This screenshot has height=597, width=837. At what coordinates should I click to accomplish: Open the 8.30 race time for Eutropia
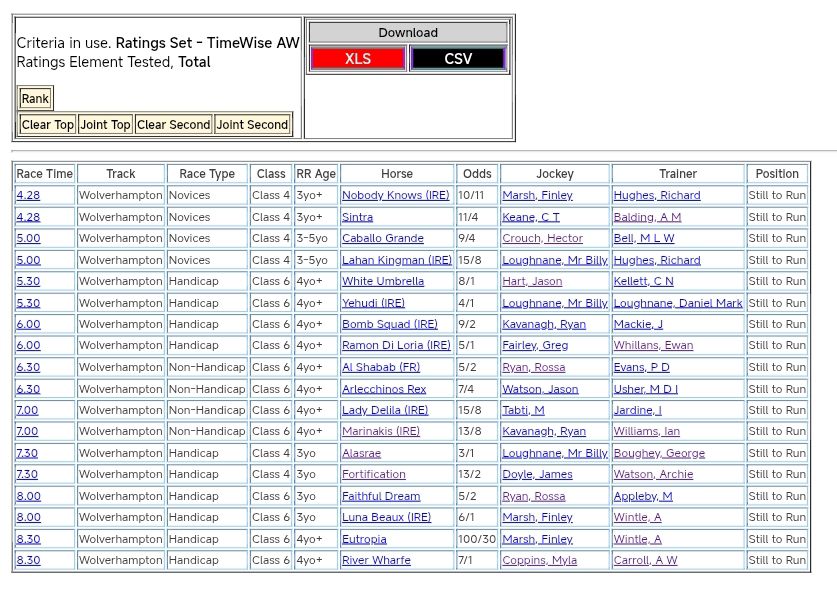(x=28, y=539)
